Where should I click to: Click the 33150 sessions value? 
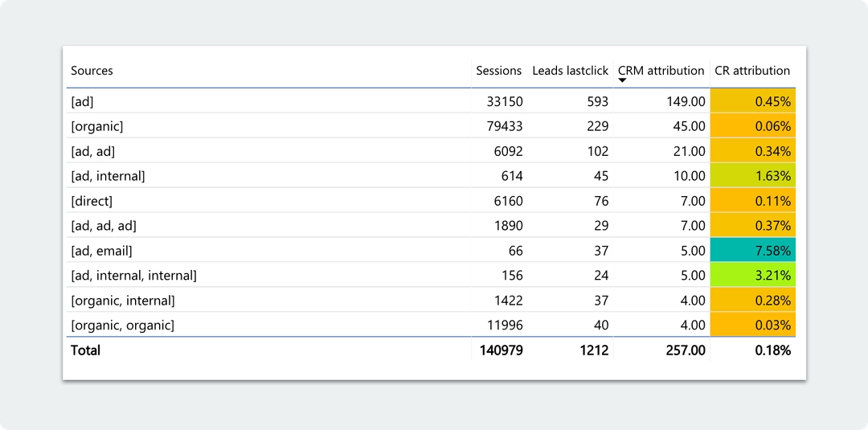point(505,101)
